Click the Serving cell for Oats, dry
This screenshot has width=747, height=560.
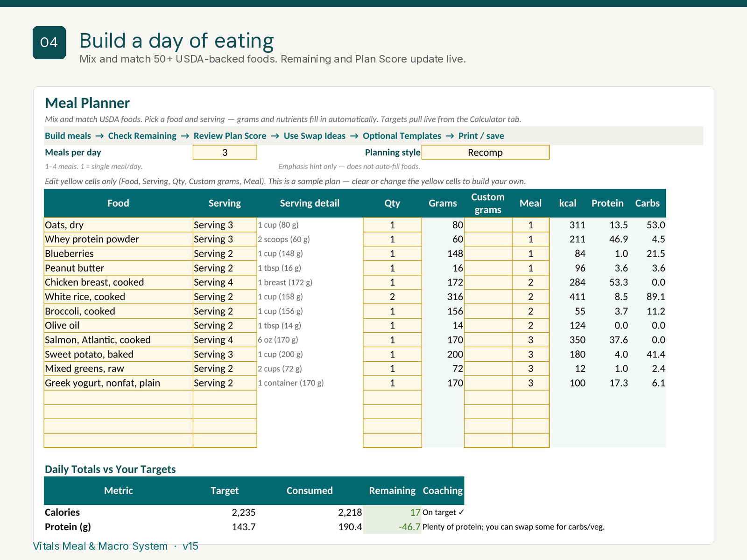tap(225, 225)
